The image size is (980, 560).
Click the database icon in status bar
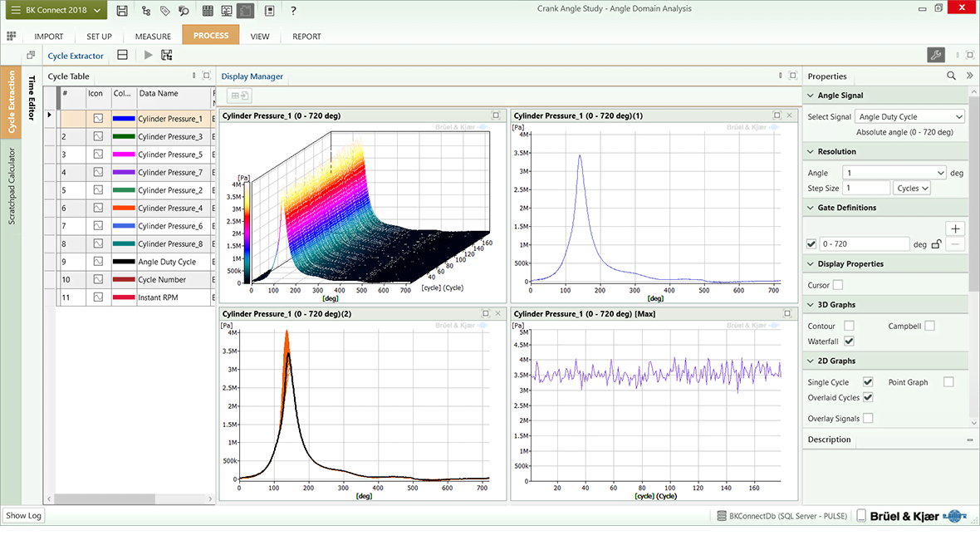tap(721, 516)
